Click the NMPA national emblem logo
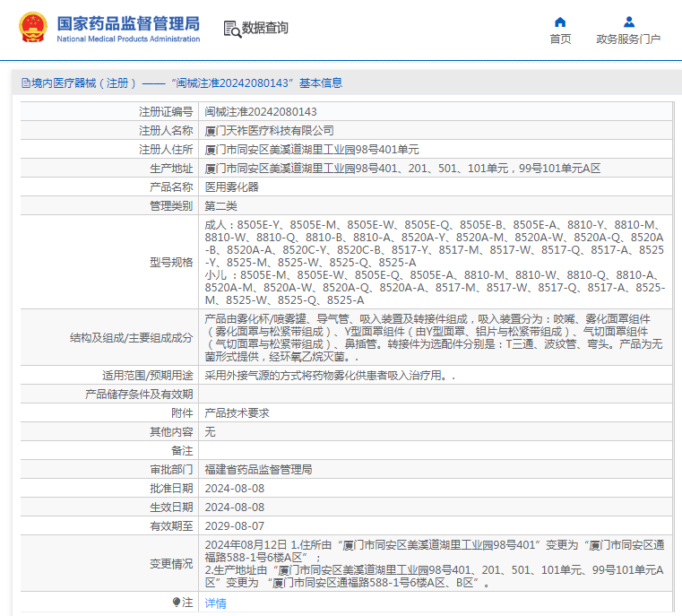 coord(33,27)
